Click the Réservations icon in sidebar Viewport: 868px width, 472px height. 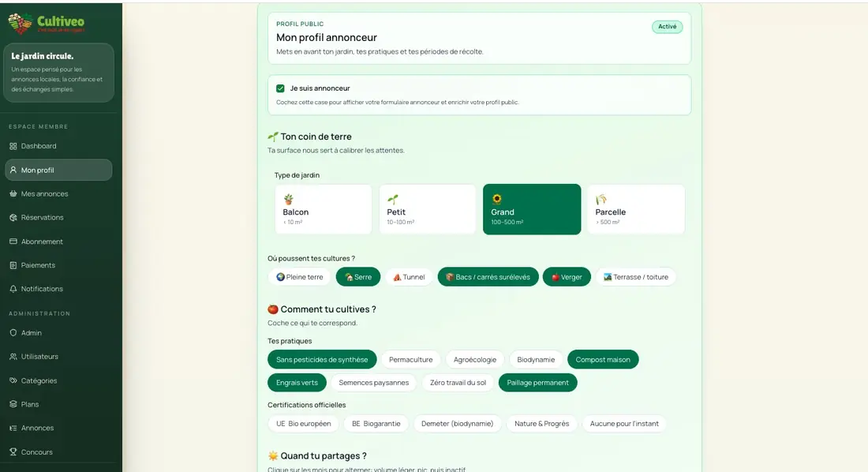coord(13,218)
